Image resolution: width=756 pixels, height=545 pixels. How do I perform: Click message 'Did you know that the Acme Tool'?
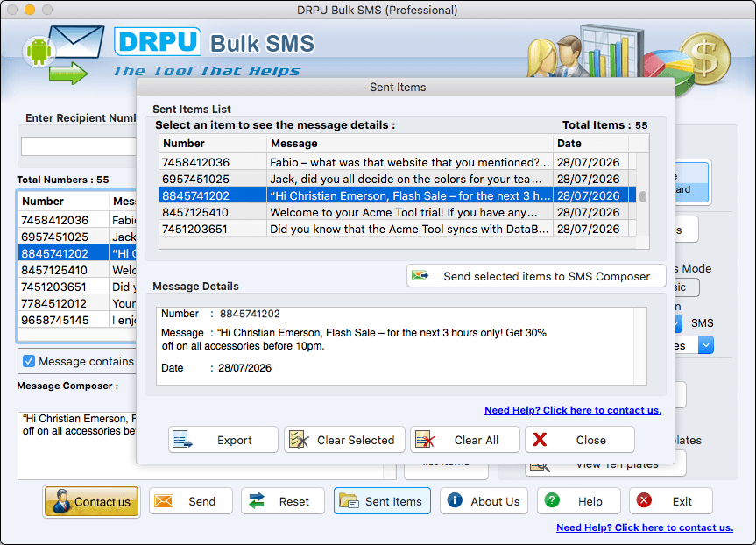409,229
